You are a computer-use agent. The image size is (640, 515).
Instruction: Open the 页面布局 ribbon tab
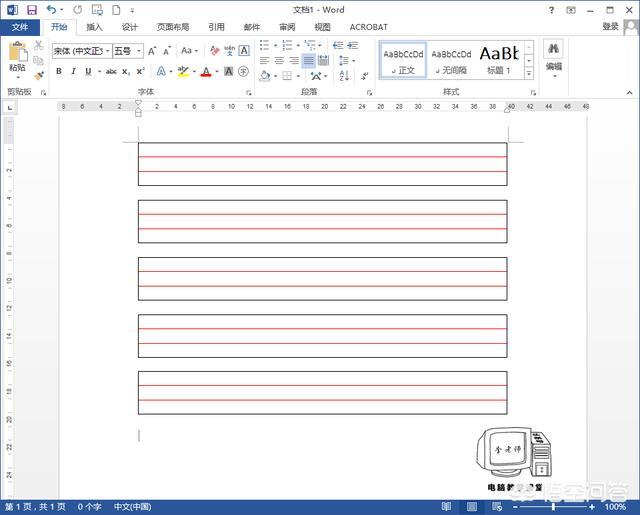(172, 27)
